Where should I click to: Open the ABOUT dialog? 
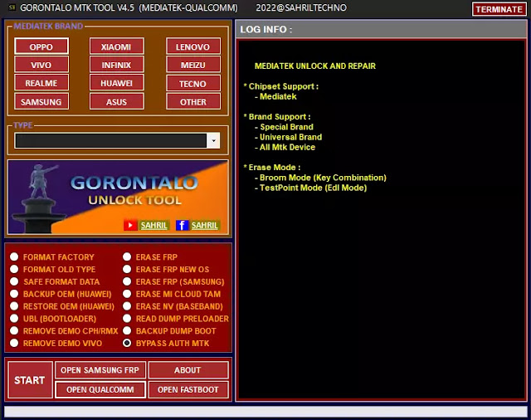(188, 370)
